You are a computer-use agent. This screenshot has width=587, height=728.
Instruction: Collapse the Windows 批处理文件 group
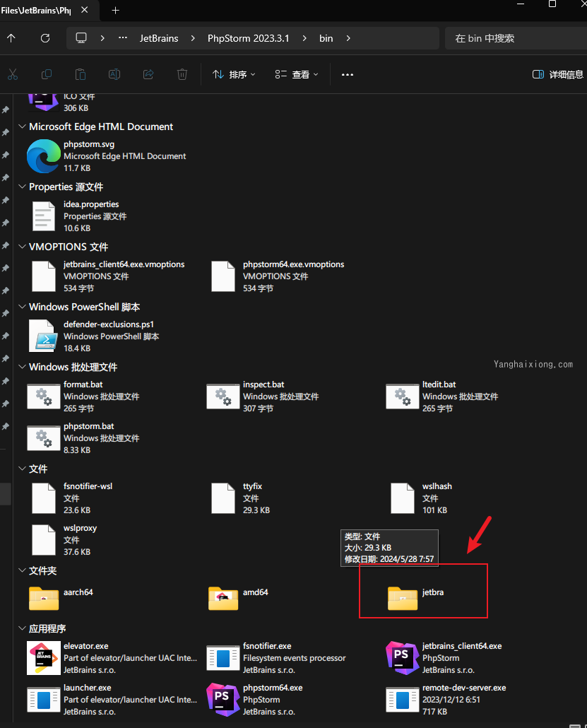pyautogui.click(x=22, y=367)
